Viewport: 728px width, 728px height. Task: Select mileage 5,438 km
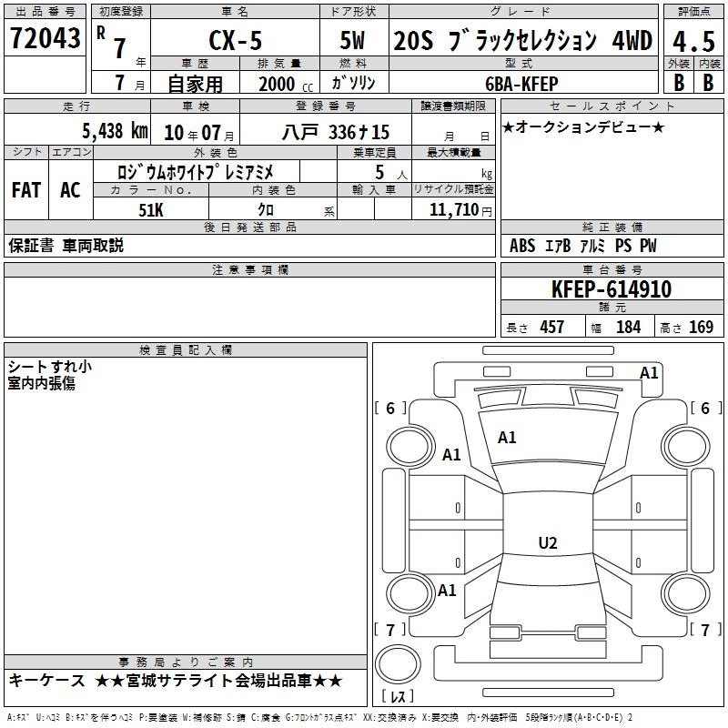[x=115, y=131]
